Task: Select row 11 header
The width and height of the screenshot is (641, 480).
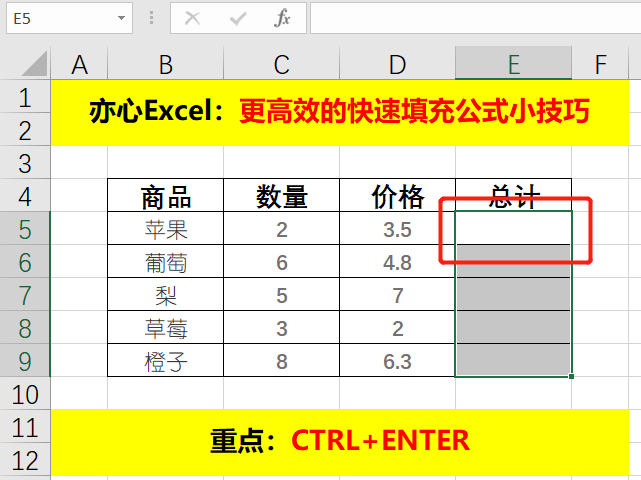Action: tap(25, 426)
